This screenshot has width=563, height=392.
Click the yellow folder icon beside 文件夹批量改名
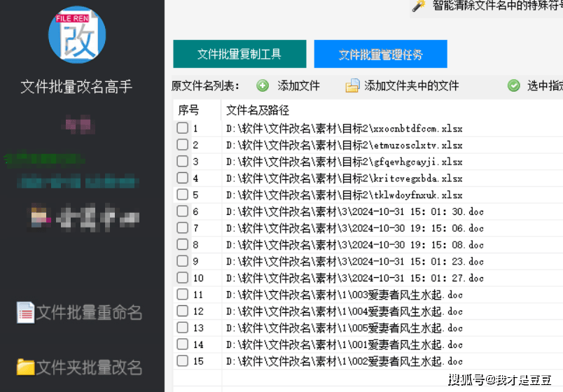[x=26, y=366]
